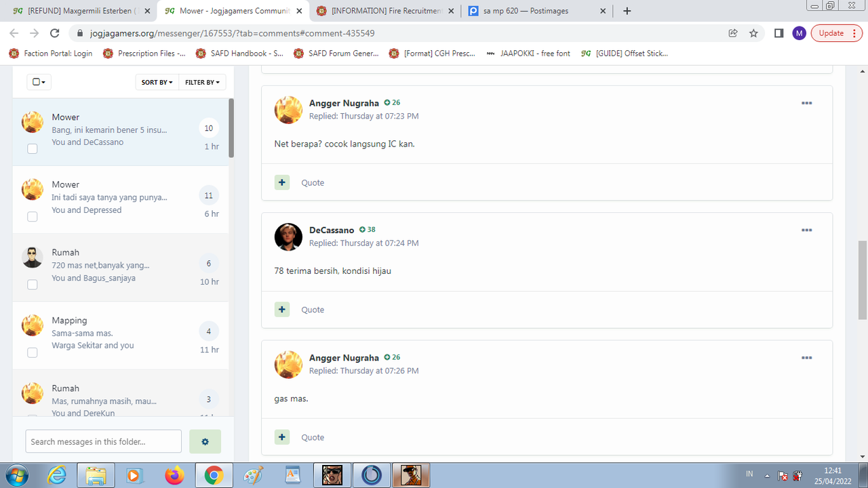Open the Prescription Files bookmark
The width and height of the screenshot is (868, 488).
(x=145, y=54)
